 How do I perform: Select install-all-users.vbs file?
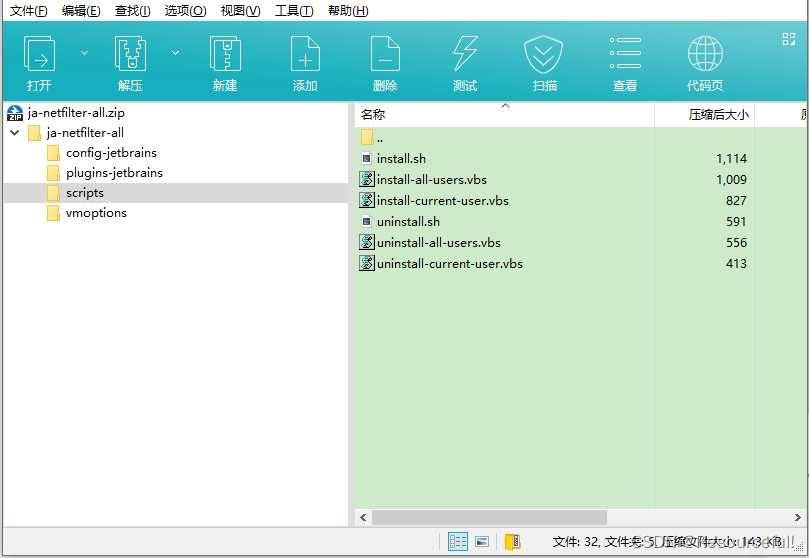point(432,179)
